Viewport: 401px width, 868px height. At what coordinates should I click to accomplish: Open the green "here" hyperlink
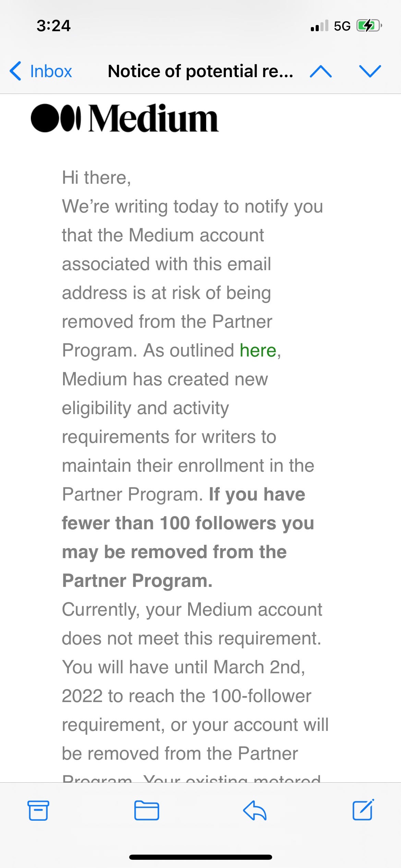click(258, 350)
